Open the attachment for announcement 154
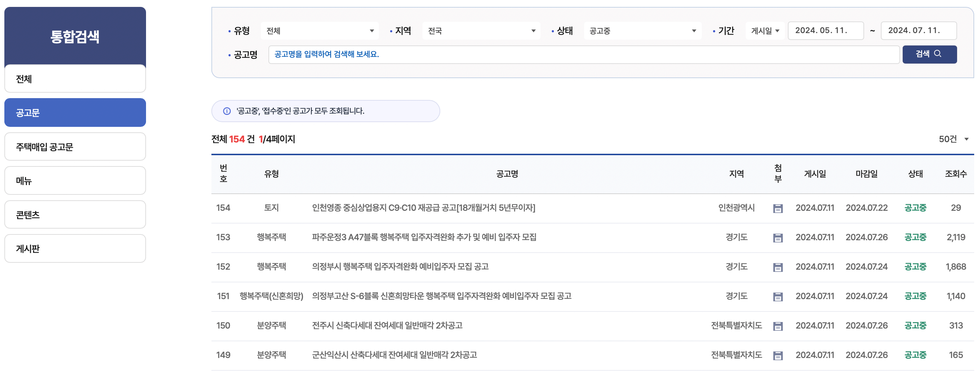The width and height of the screenshot is (980, 374). click(x=778, y=208)
